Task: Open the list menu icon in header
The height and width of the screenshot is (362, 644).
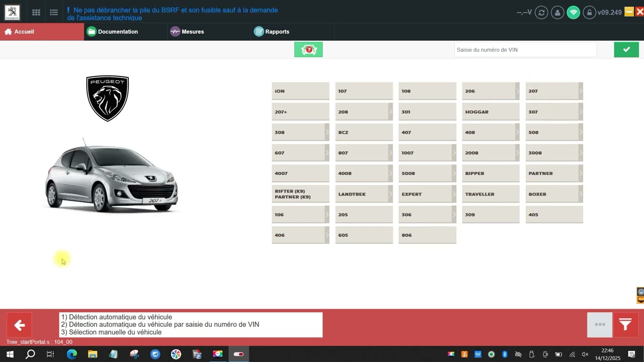Action: (54, 13)
